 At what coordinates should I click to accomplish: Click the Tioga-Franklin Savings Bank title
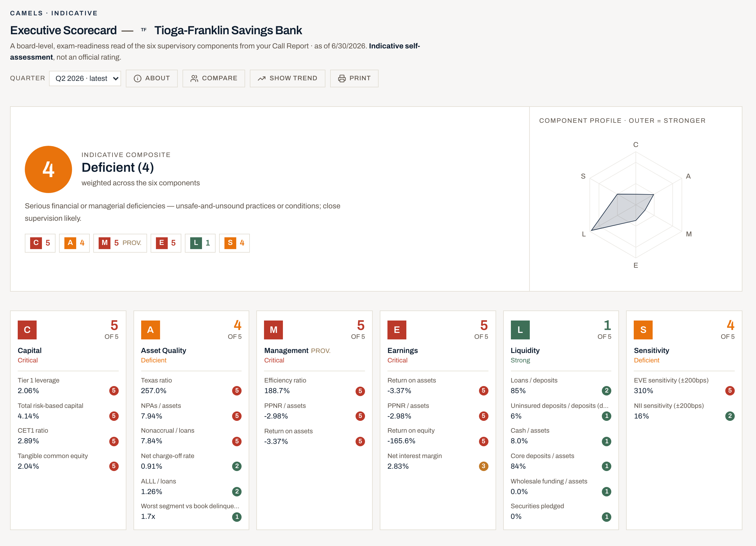[x=228, y=30]
